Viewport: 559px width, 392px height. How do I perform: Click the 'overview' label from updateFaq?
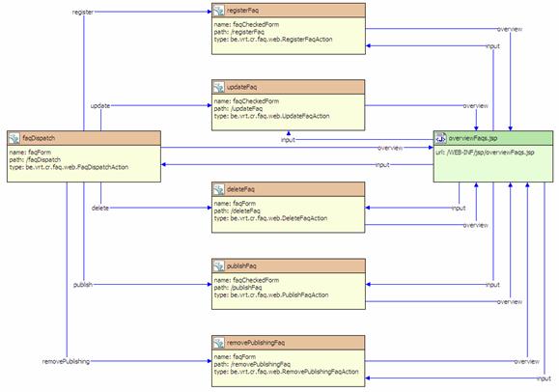(x=476, y=106)
